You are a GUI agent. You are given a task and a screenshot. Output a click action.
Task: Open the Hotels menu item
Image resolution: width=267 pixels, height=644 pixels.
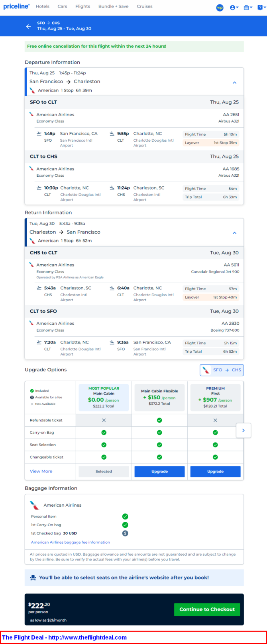pos(43,6)
